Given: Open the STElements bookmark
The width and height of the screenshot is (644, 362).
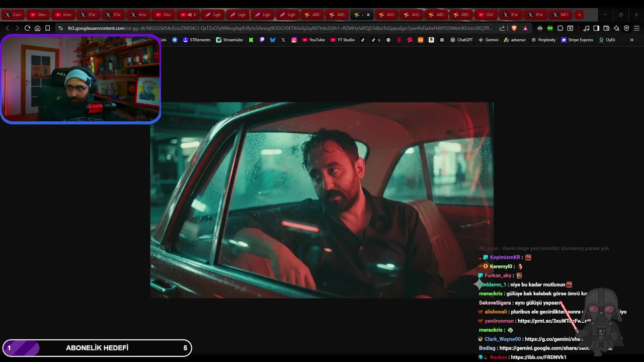Looking at the screenshot, I should (197, 40).
